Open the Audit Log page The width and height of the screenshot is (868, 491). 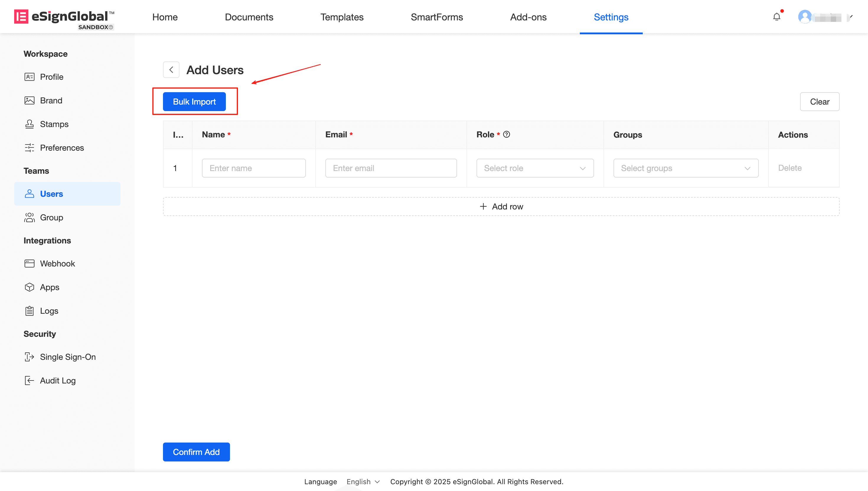click(58, 381)
